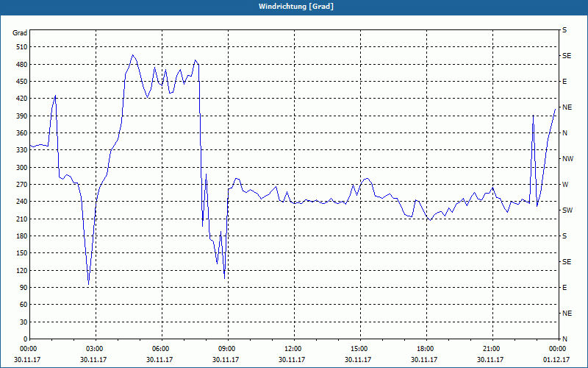The image size is (588, 368).
Task: Click the 120 y-axis value
Action: click(21, 270)
